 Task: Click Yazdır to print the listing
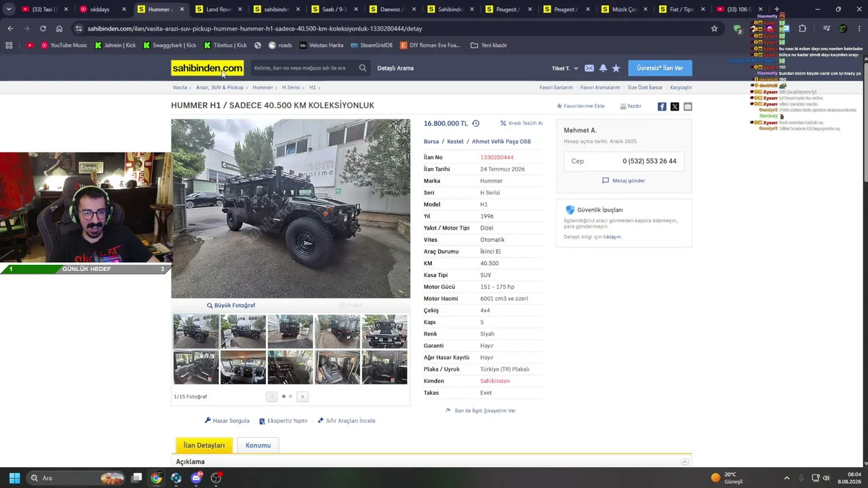click(x=631, y=106)
